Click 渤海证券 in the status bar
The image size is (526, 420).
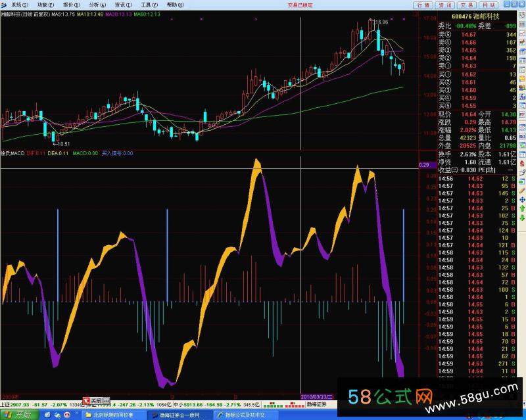pyautogui.click(x=316, y=405)
